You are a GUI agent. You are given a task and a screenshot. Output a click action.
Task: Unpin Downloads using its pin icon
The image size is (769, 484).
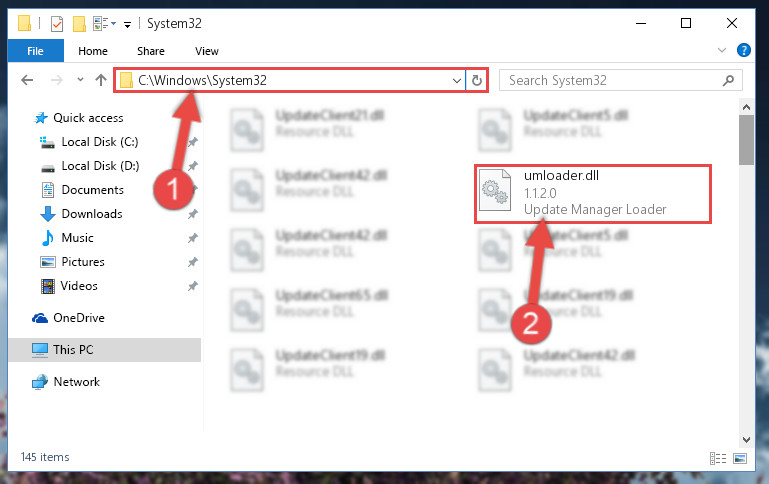193,214
